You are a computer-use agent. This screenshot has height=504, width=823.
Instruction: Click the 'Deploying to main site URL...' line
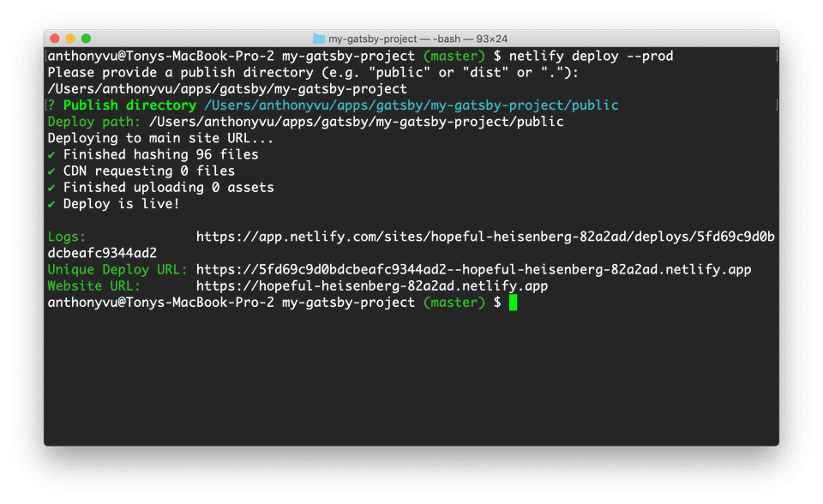[x=160, y=138]
